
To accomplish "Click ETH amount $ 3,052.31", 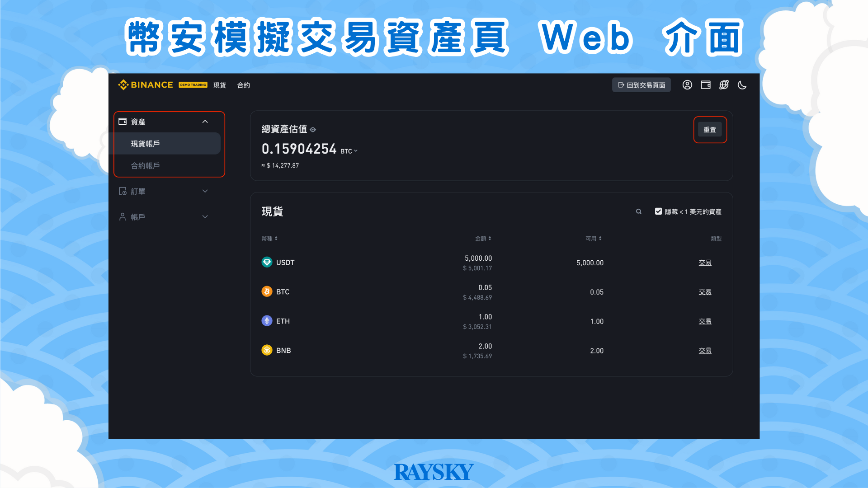I will pyautogui.click(x=477, y=327).
